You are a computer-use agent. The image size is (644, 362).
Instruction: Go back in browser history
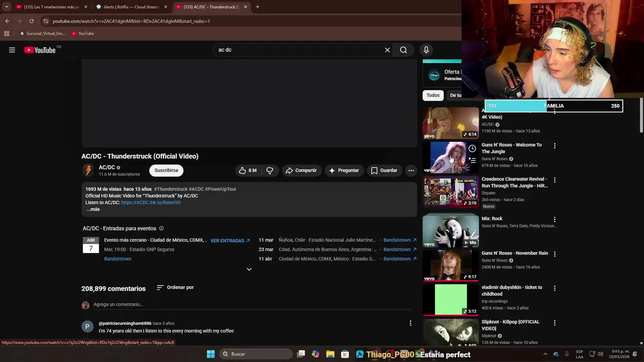click(x=7, y=21)
